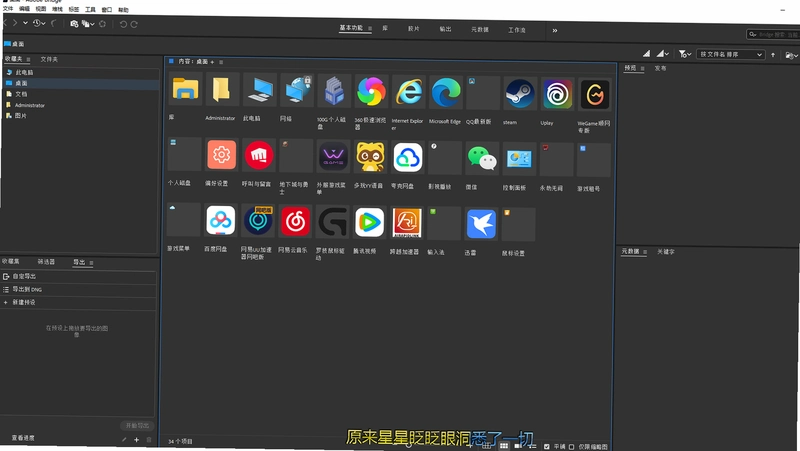Select the 网易云音乐 thumbnail

pyautogui.click(x=294, y=221)
